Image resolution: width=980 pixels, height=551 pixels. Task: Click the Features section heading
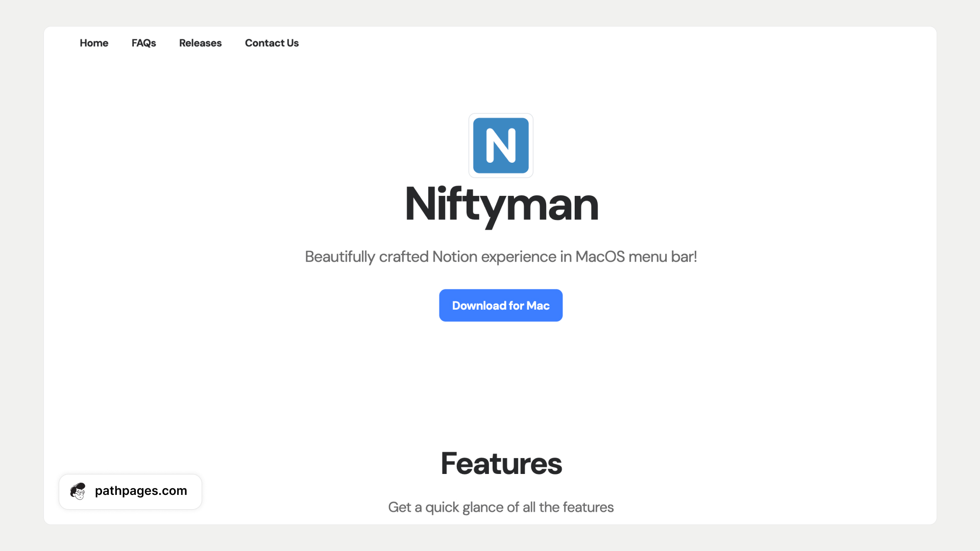tap(501, 463)
